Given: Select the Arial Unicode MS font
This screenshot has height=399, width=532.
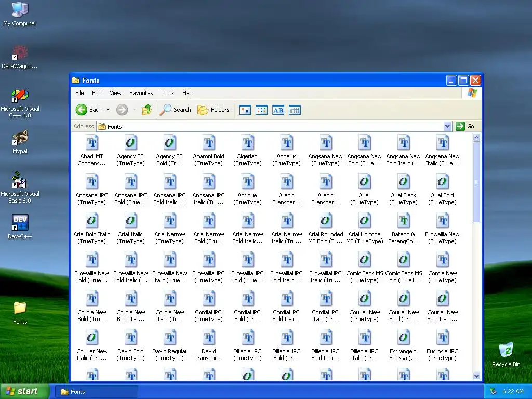Looking at the screenshot, I should (364, 229).
